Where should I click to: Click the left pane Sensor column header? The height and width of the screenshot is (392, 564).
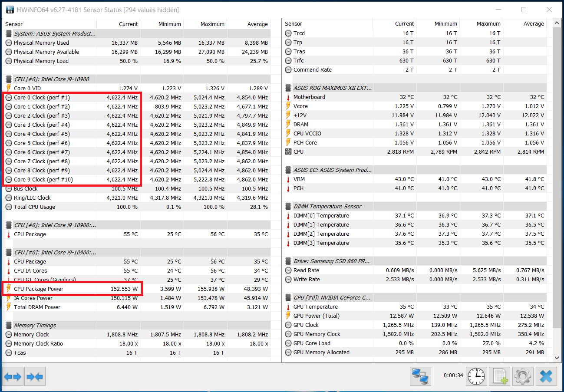point(49,24)
